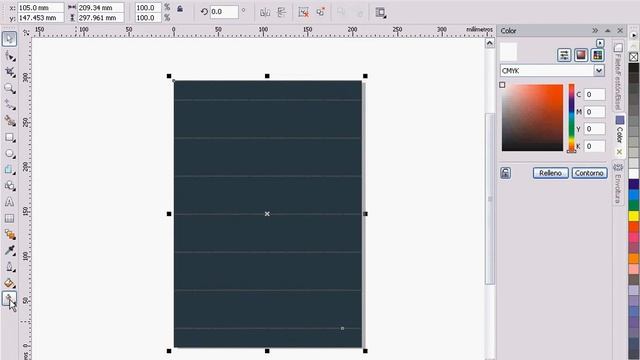The image size is (640, 360).
Task: Select the Freehand drawing tool
Action: [10, 105]
